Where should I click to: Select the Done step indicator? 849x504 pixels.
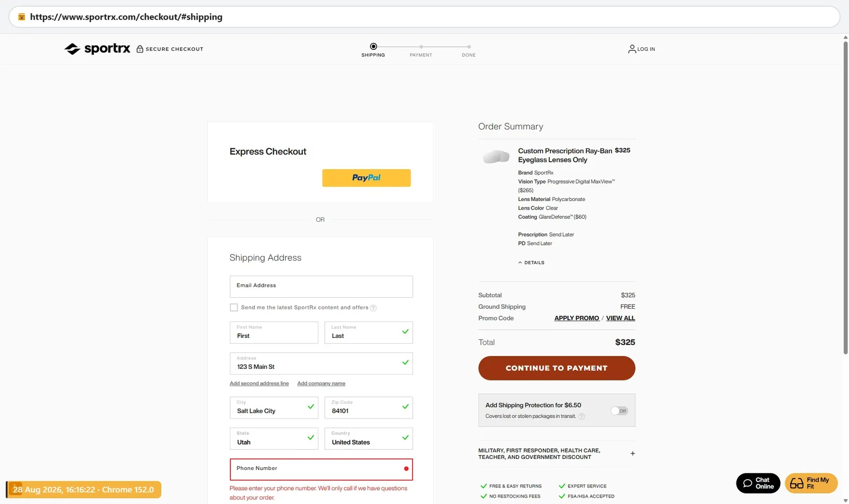pyautogui.click(x=469, y=51)
